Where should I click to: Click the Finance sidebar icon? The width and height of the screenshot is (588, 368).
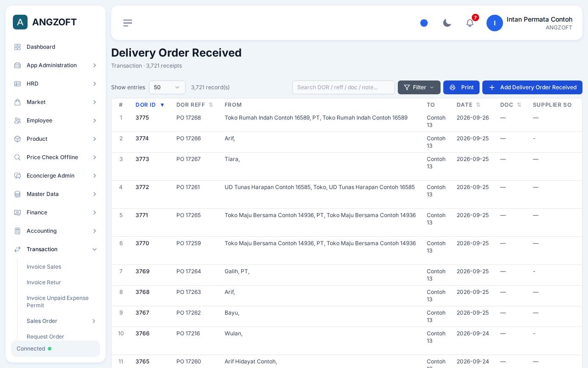(x=17, y=213)
